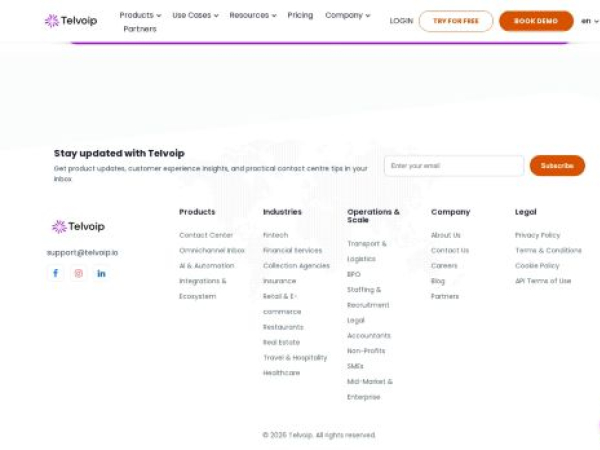Open the Contact Us footer link
Viewport: 600px width, 450px height.
click(x=450, y=250)
